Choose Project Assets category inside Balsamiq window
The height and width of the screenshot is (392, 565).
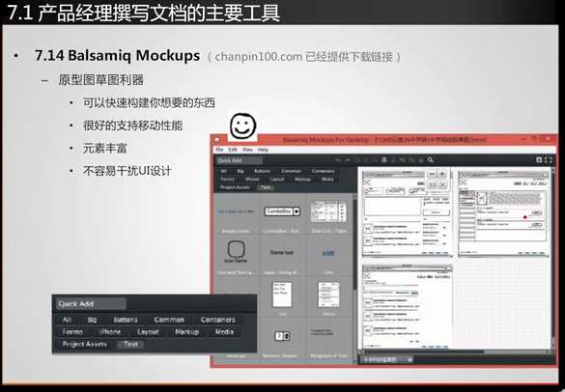[236, 187]
